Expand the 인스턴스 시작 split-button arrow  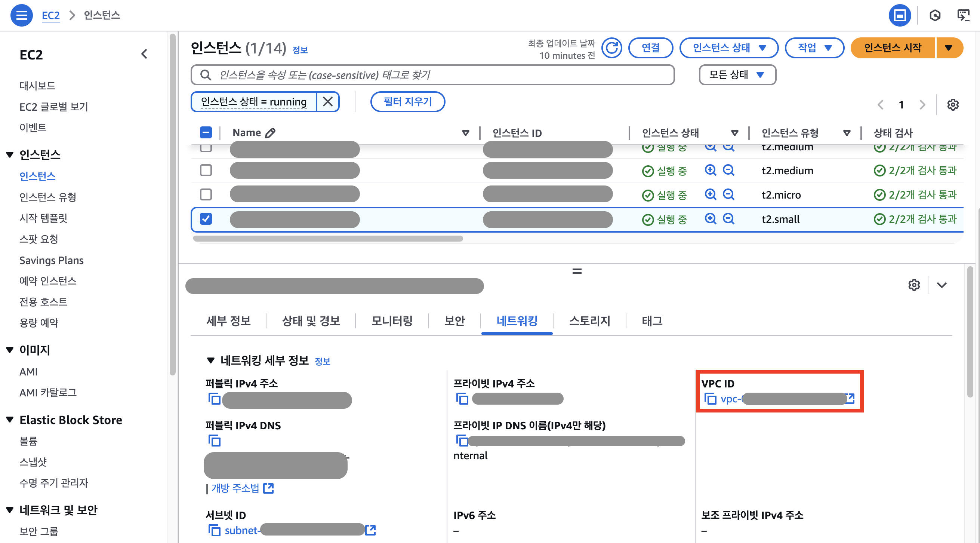point(949,48)
